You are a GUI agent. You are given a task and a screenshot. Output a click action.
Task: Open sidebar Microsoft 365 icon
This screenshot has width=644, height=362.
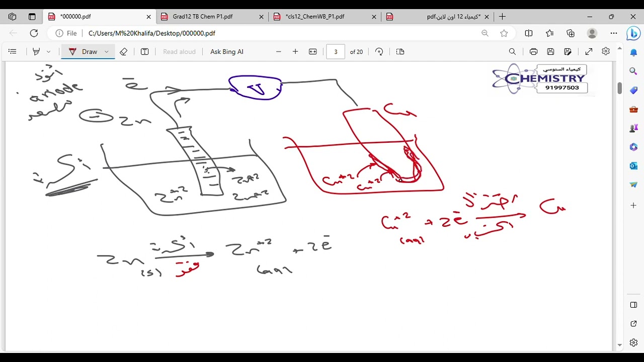633,147
